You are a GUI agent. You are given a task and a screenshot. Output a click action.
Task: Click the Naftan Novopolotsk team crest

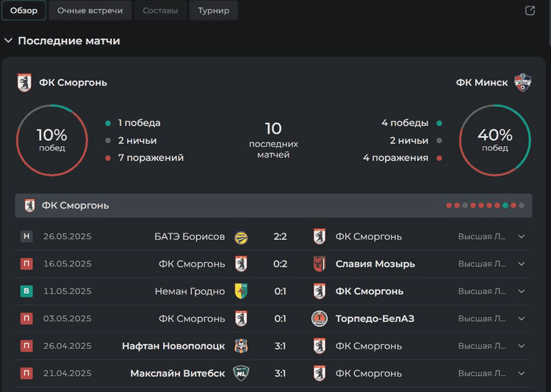[240, 346]
